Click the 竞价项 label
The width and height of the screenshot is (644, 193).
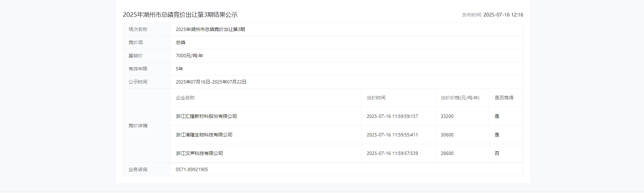(x=136, y=42)
